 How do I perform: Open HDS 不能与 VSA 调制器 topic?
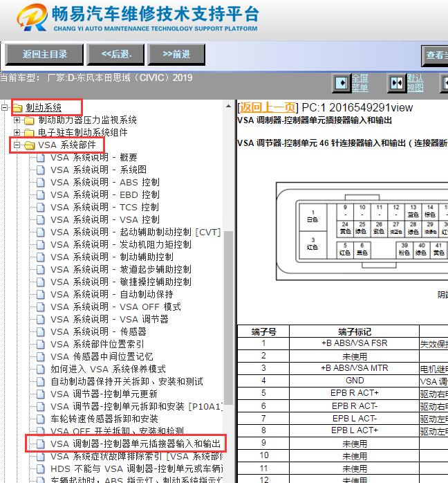[x=136, y=469]
